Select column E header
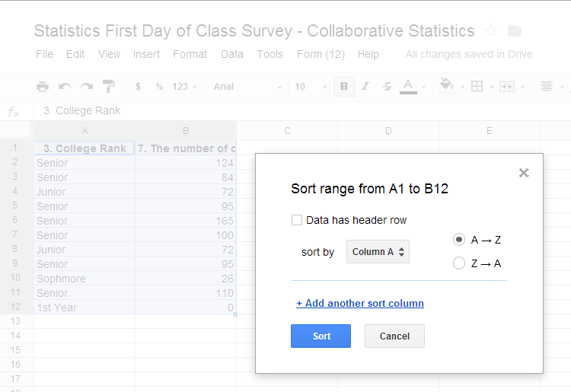 [x=490, y=131]
